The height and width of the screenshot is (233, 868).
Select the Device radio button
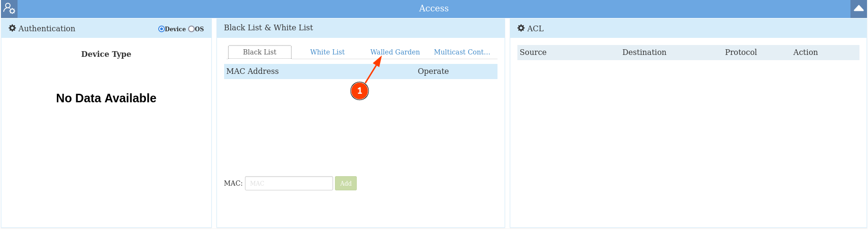[161, 29]
